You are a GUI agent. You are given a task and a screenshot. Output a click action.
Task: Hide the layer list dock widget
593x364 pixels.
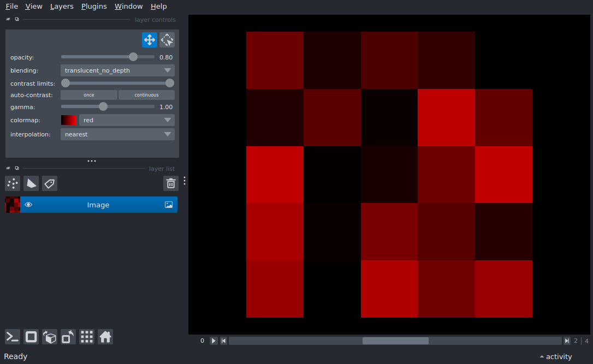pyautogui.click(x=8, y=168)
